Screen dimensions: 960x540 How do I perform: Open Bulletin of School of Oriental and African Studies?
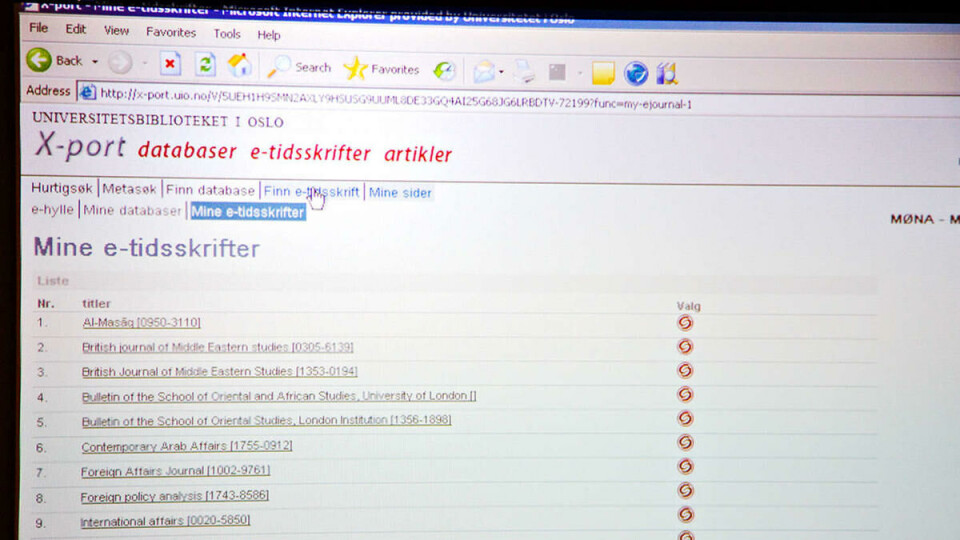[x=279, y=396]
